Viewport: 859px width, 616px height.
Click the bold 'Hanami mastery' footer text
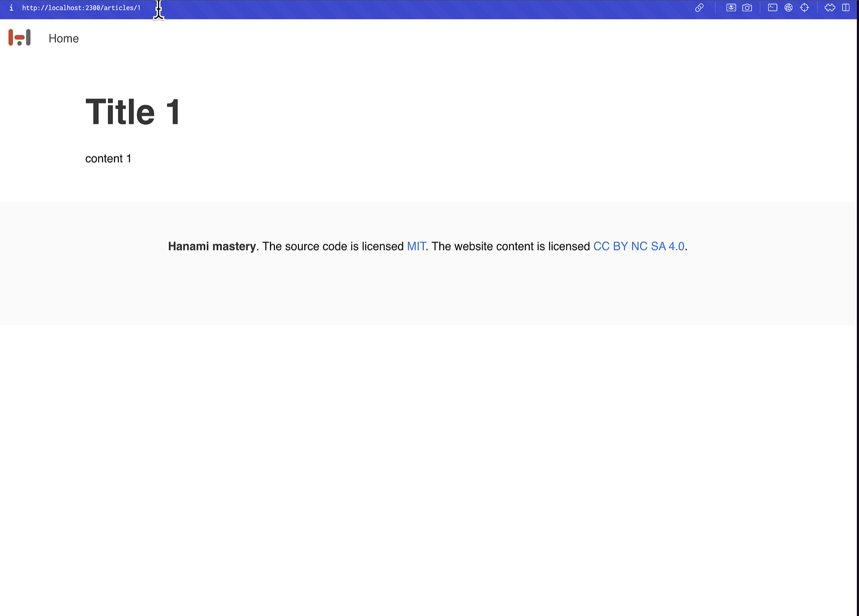pyautogui.click(x=212, y=246)
